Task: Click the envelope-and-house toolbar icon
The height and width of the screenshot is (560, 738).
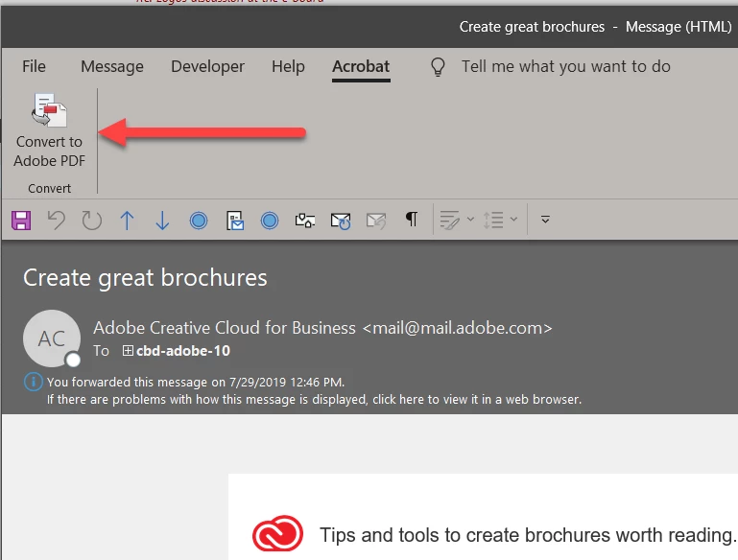Action: pos(305,220)
